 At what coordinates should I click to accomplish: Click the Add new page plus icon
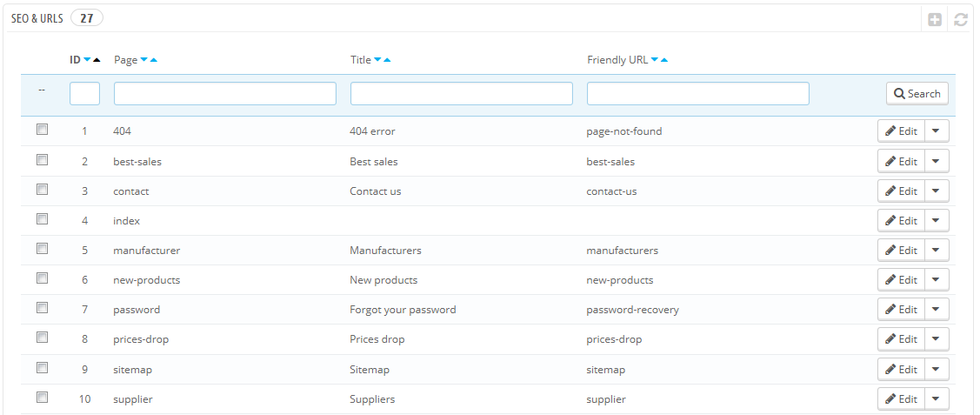click(x=935, y=20)
